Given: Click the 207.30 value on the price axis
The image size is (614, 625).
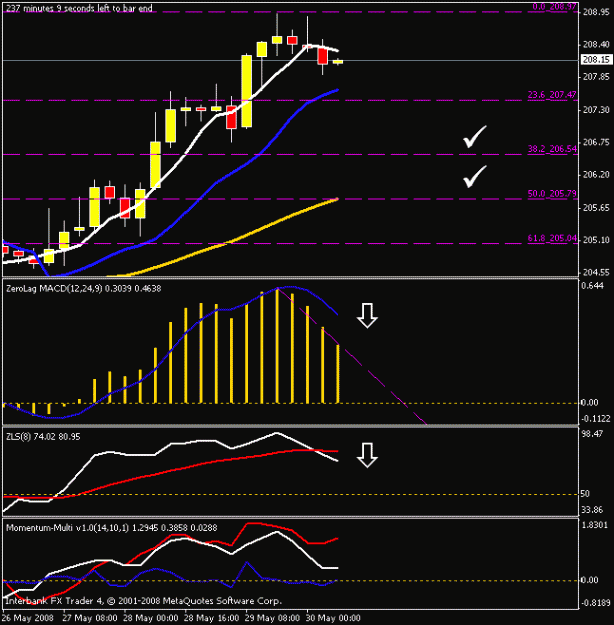Looking at the screenshot, I should coord(596,110).
